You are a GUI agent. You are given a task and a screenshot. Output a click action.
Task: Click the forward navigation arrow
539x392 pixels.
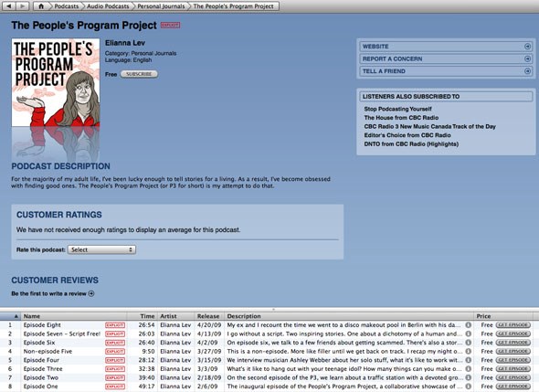point(22,5)
